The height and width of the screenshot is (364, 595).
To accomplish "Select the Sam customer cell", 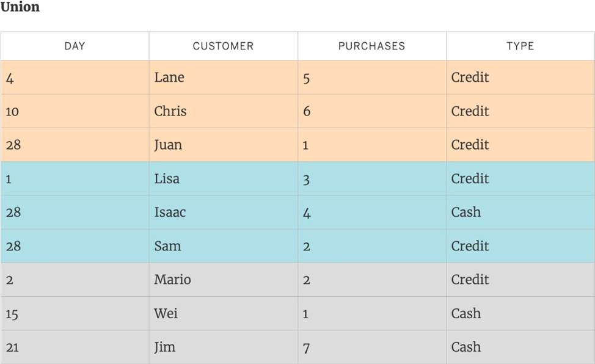I will point(167,246).
